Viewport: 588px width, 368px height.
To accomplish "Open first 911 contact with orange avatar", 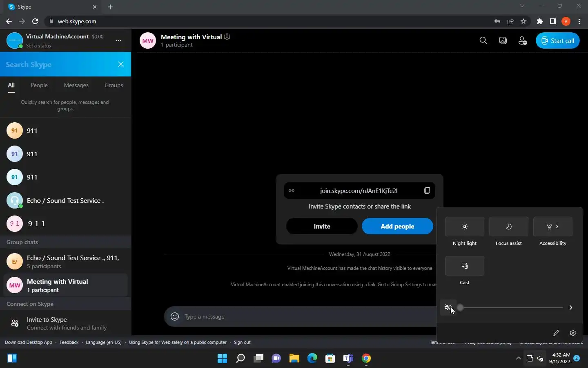I will pyautogui.click(x=65, y=130).
